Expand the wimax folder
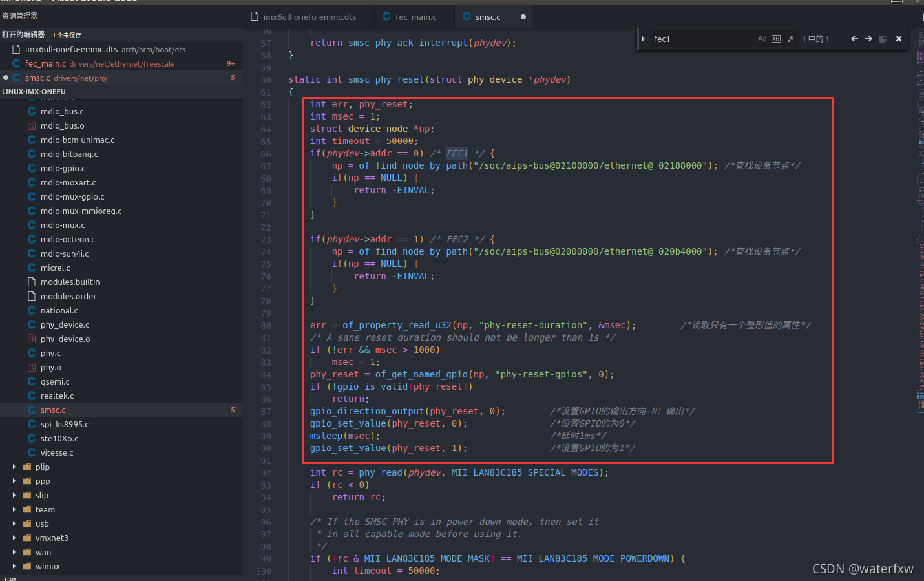 click(x=121, y=566)
